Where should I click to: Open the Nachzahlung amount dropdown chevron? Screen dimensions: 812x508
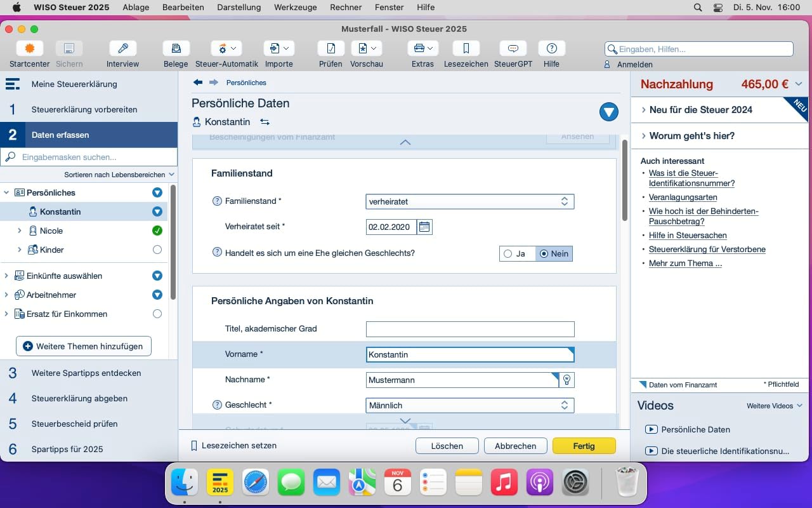799,84
